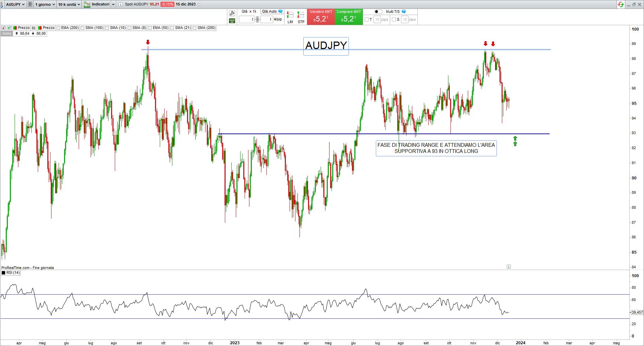Image resolution: width=644 pixels, height=346 pixels.
Task: Enable the EMA (200) checkbox
Action: pos(58,28)
